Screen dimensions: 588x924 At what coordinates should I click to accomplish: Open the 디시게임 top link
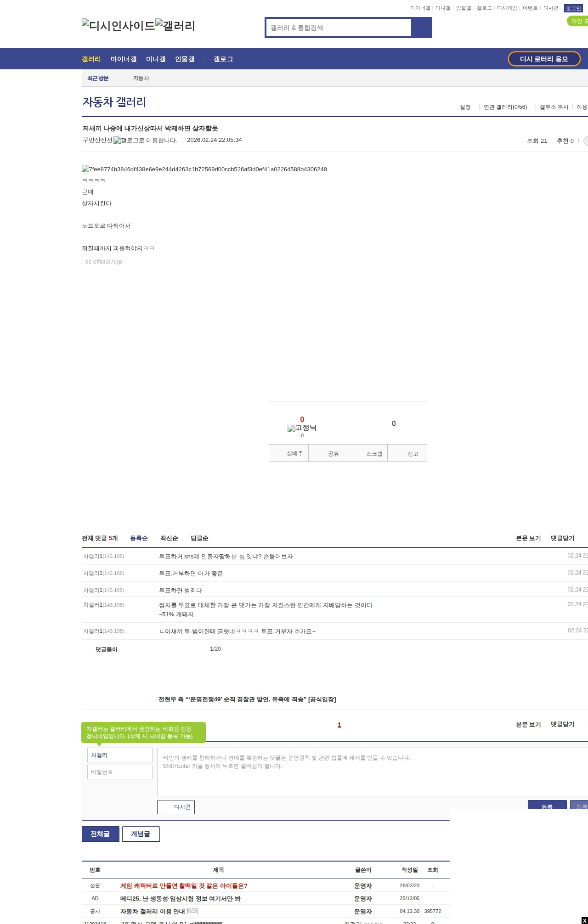[x=507, y=8]
